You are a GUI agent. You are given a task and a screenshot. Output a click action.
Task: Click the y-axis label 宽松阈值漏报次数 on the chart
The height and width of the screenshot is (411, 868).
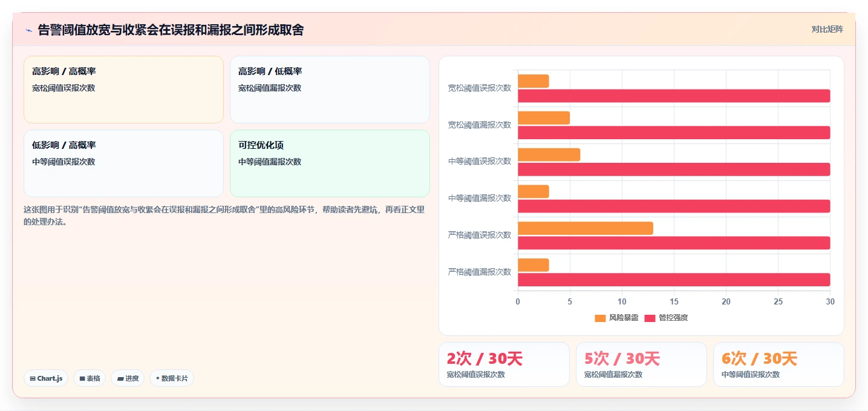479,125
